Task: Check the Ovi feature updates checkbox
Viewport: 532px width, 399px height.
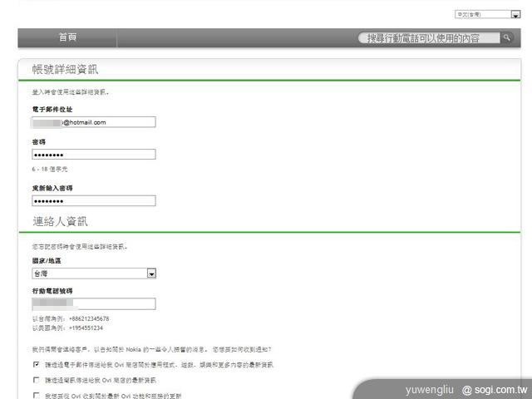Action: click(37, 395)
